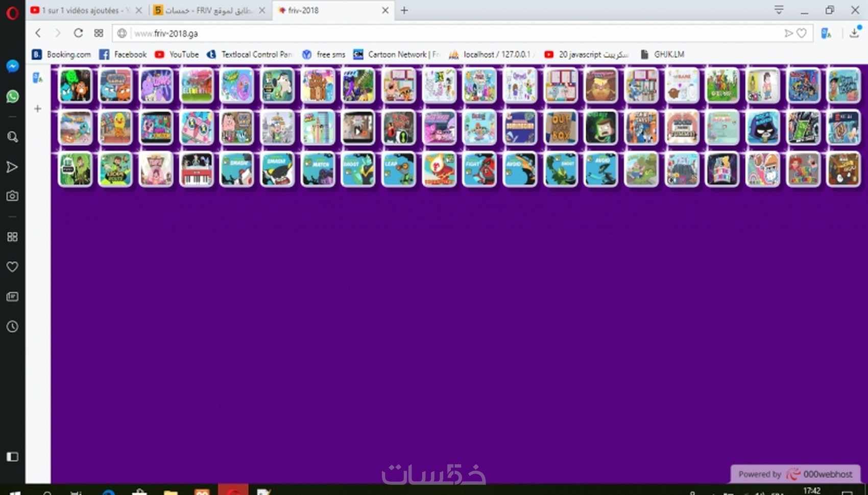The image size is (868, 495).
Task: Open the Booking.com bookmark
Action: coord(61,54)
